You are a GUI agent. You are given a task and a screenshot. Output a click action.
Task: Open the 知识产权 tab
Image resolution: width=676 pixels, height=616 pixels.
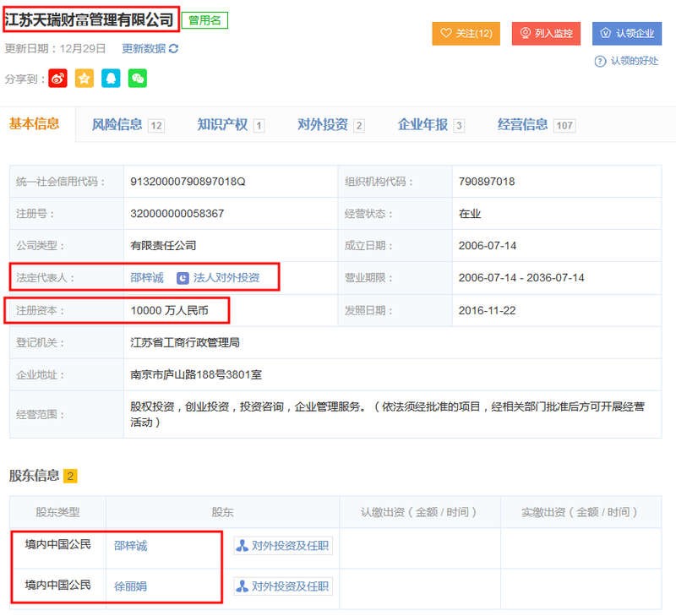pos(231,125)
